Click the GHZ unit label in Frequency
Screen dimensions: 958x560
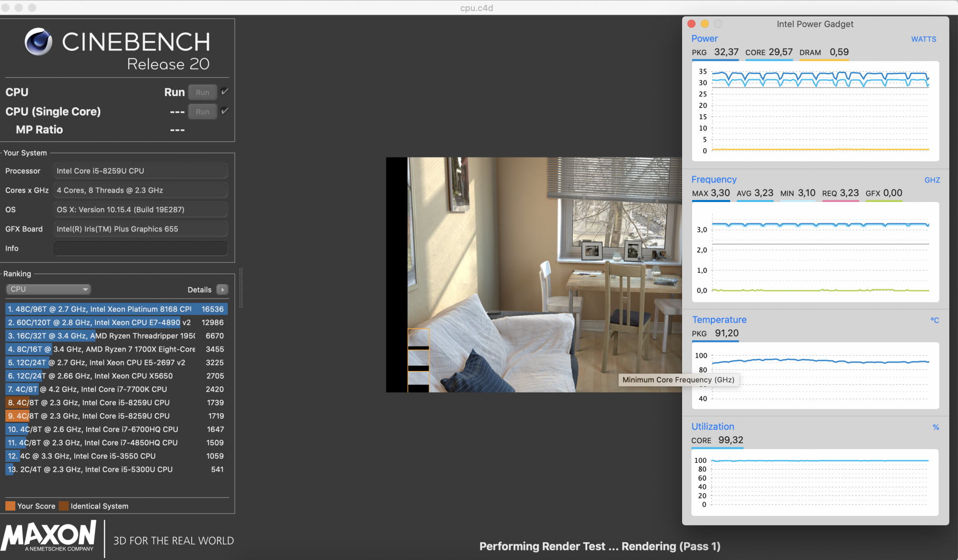pyautogui.click(x=932, y=180)
